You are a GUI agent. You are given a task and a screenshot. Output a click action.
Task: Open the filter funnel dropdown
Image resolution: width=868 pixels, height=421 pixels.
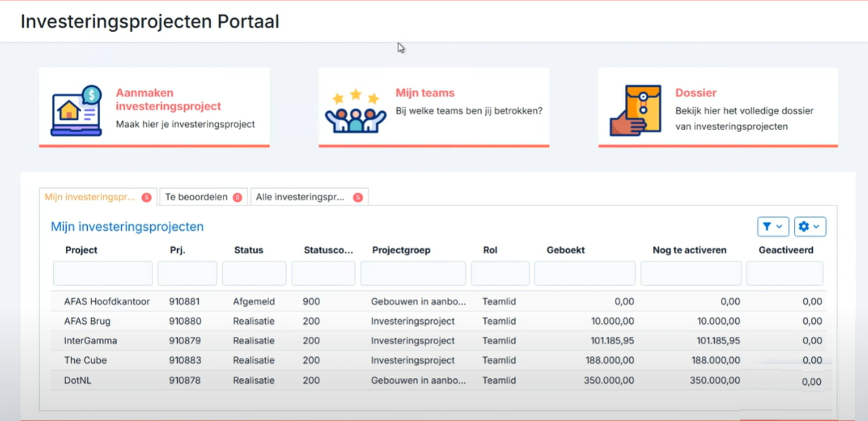[x=773, y=226]
